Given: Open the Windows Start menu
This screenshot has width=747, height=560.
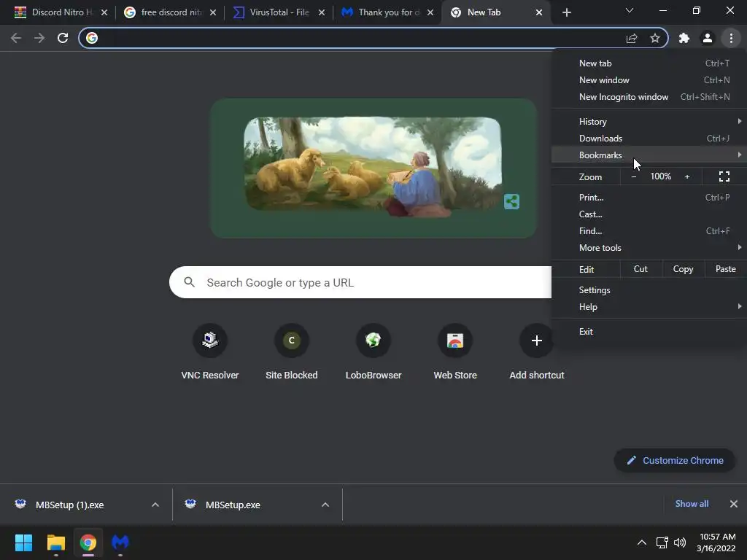Looking at the screenshot, I should [x=23, y=542].
